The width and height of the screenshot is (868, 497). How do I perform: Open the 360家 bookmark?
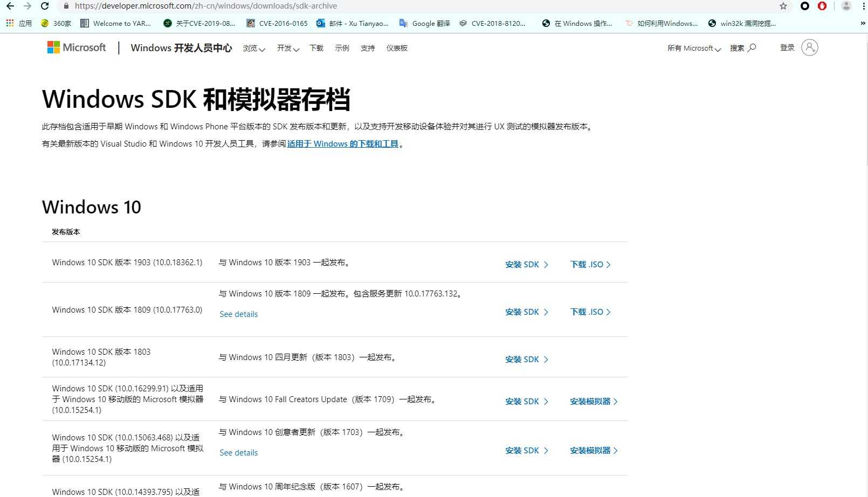coord(56,23)
